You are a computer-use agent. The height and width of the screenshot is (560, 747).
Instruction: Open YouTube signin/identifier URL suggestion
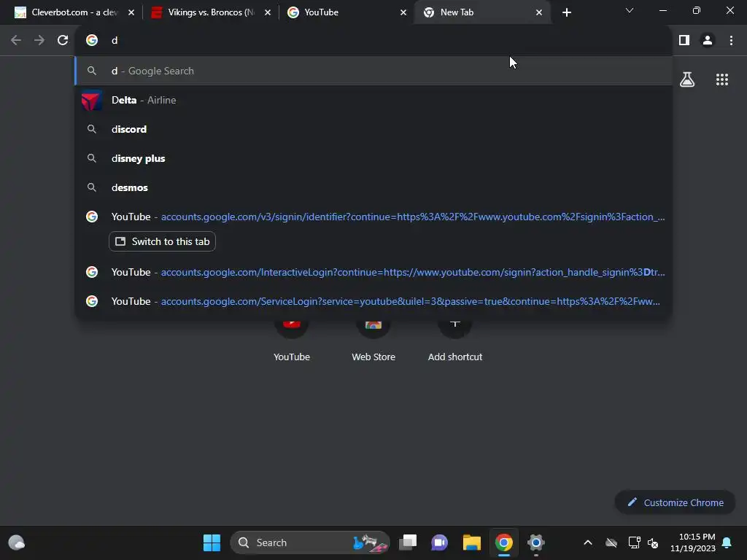(x=374, y=217)
